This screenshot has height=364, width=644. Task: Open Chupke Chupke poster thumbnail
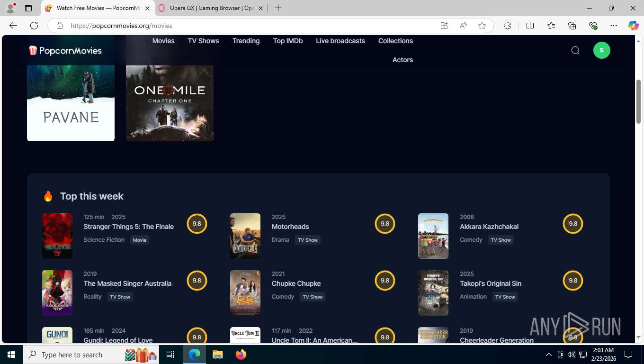(x=245, y=293)
